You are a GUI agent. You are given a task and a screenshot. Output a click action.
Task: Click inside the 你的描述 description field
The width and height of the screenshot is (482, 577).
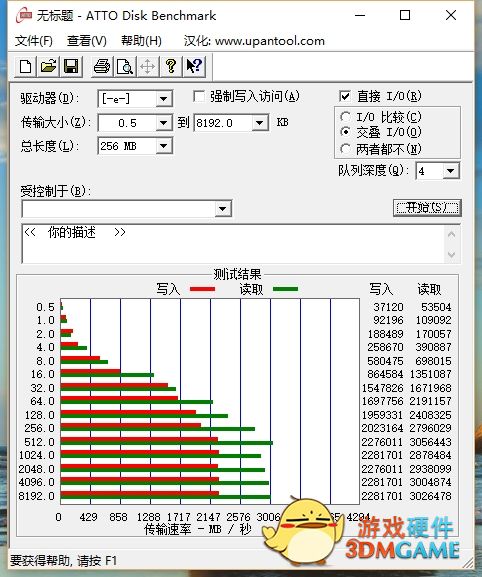[x=233, y=244]
